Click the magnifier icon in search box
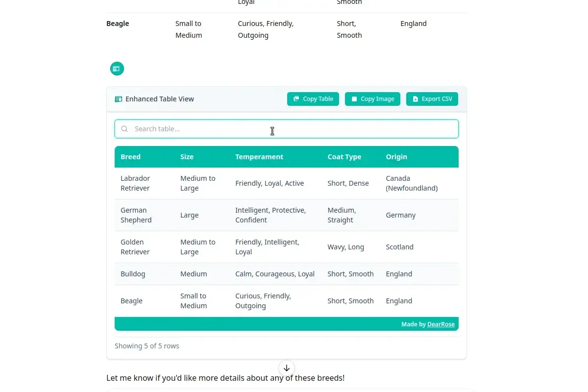 point(124,129)
